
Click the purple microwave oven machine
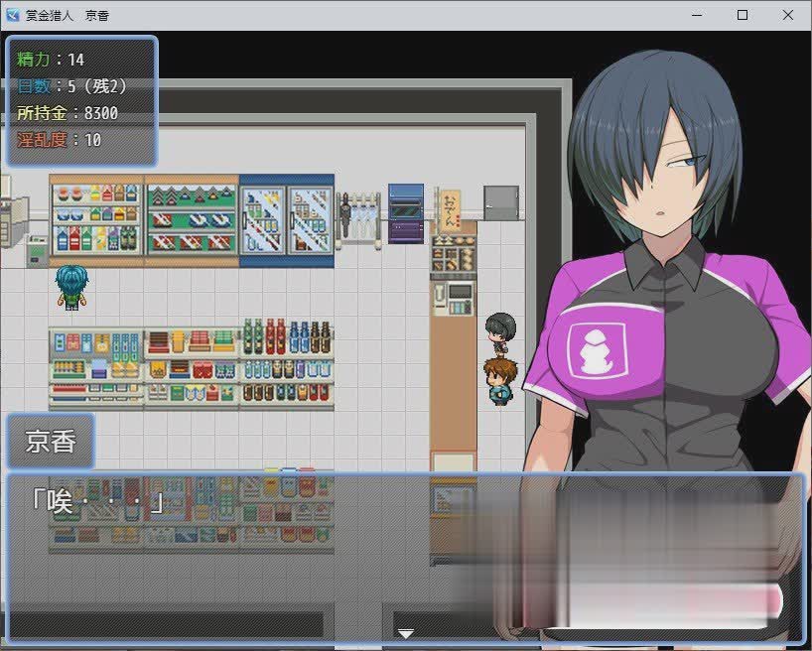(x=405, y=212)
